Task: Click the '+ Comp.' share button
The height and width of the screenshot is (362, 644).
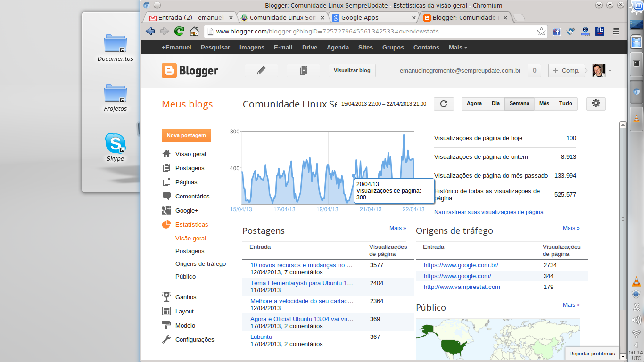Action: 566,70
